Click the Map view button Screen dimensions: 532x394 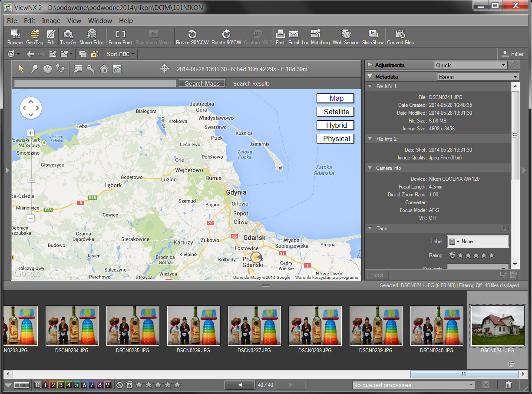336,98
